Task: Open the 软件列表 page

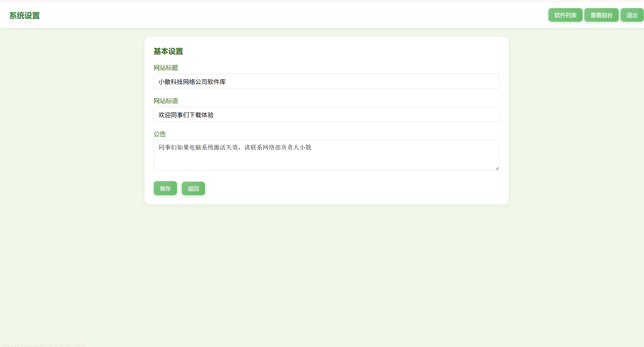Action: click(565, 15)
